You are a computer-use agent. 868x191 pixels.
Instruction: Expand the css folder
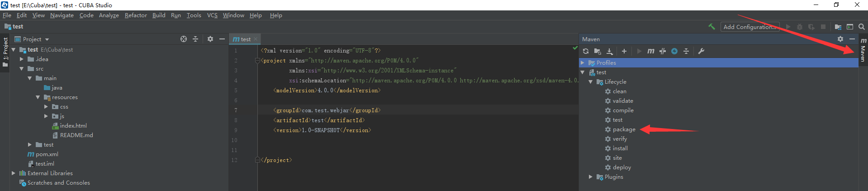click(46, 107)
